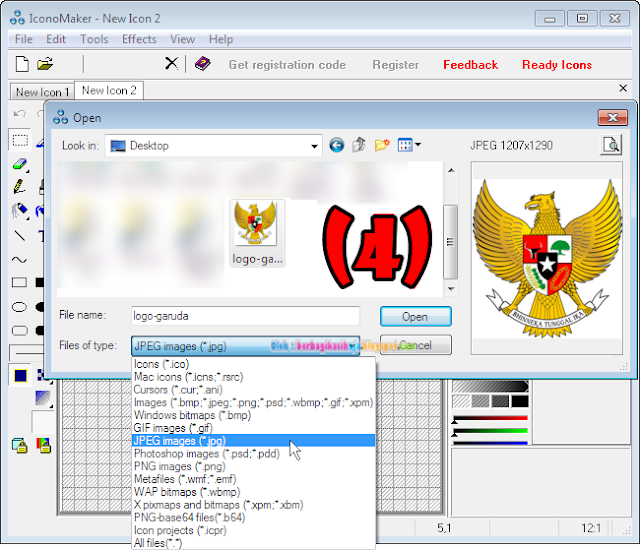Click the New icon toolbar button

(22, 64)
